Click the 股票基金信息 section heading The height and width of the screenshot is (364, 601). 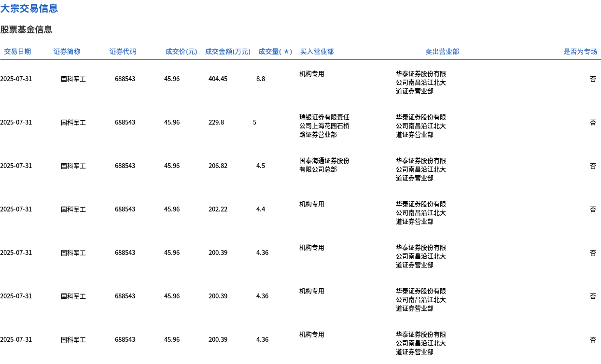click(26, 29)
